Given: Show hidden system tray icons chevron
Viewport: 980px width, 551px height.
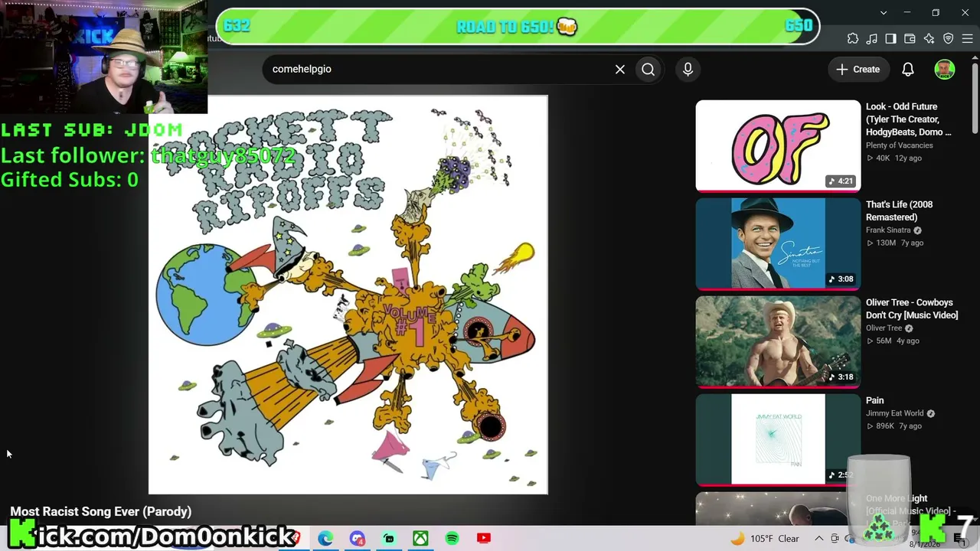Looking at the screenshot, I should pyautogui.click(x=818, y=539).
